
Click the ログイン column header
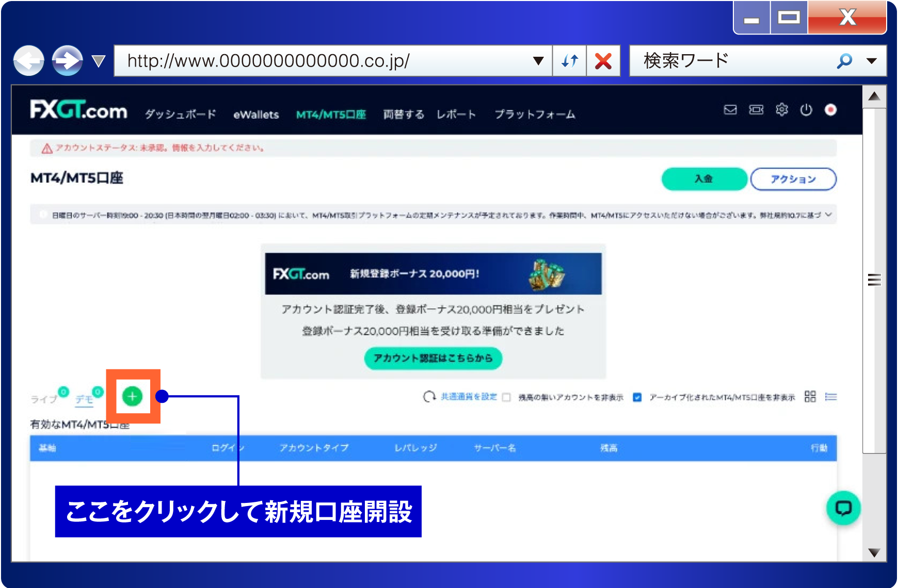(228, 448)
